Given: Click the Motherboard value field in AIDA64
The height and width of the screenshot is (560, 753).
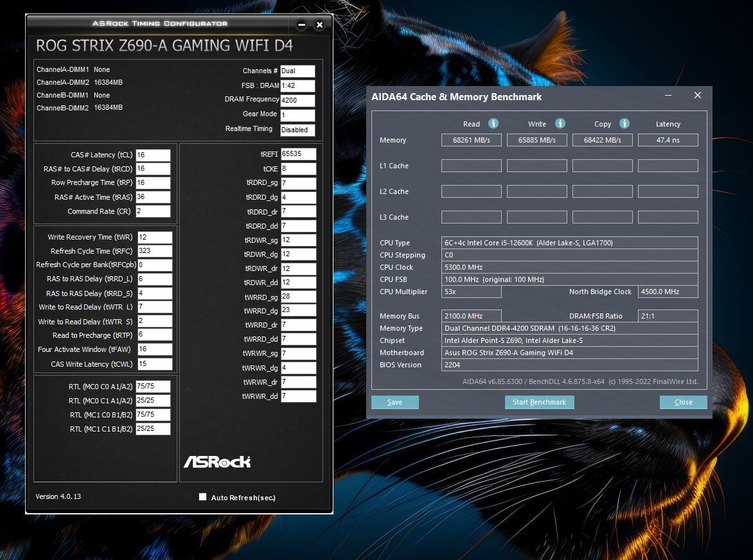Looking at the screenshot, I should pyautogui.click(x=569, y=353).
